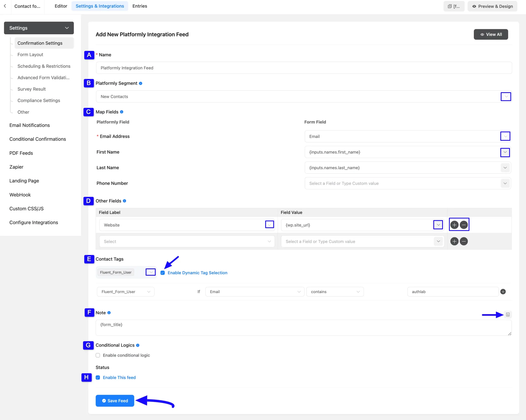Open Advanced Form Validation settings

43,78
